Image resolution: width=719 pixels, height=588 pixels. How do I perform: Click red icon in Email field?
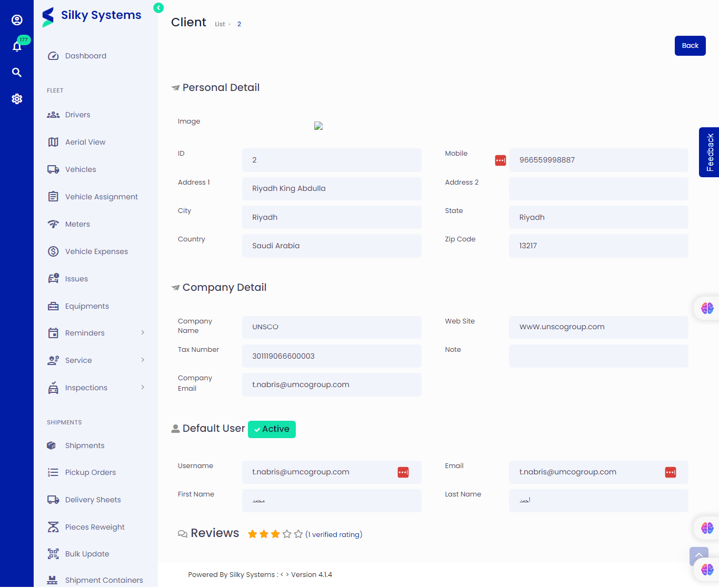670,472
